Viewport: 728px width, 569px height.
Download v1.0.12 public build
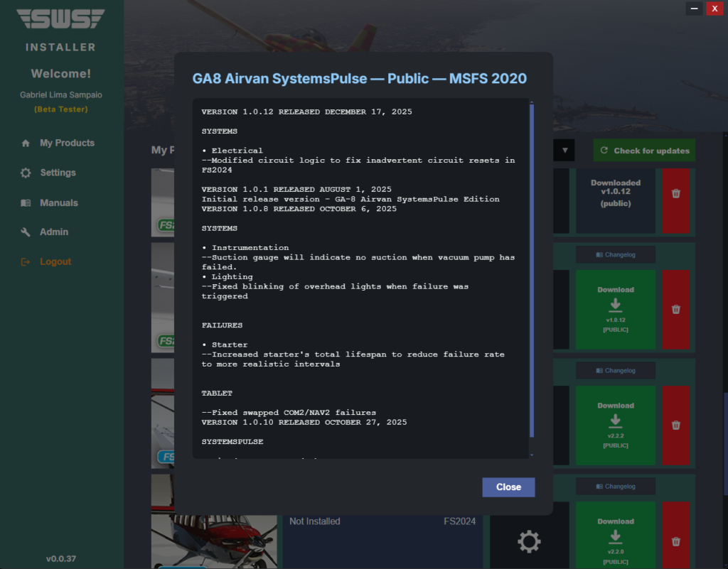(x=616, y=309)
